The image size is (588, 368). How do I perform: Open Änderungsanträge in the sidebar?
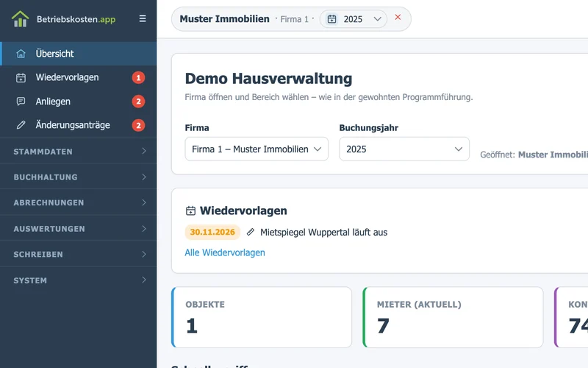[x=79, y=125]
